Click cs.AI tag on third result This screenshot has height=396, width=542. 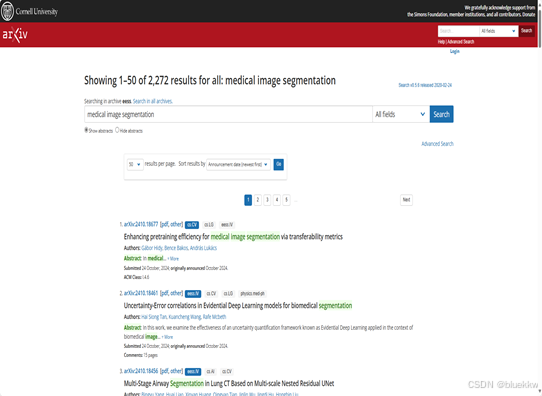211,372
